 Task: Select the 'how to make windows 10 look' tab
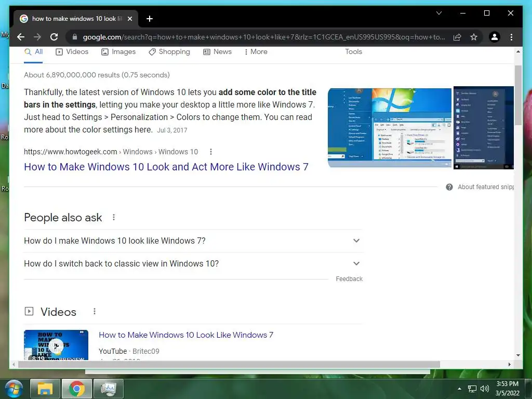click(x=76, y=19)
